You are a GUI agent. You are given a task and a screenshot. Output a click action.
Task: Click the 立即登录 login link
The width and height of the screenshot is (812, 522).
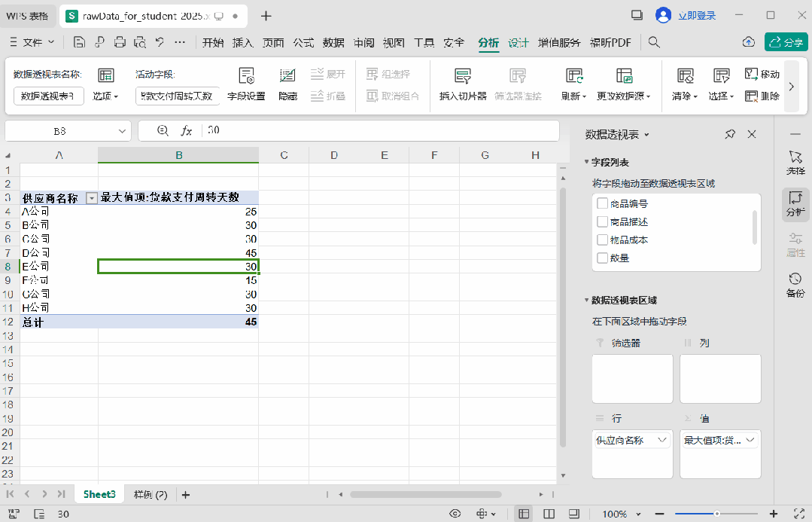(697, 16)
